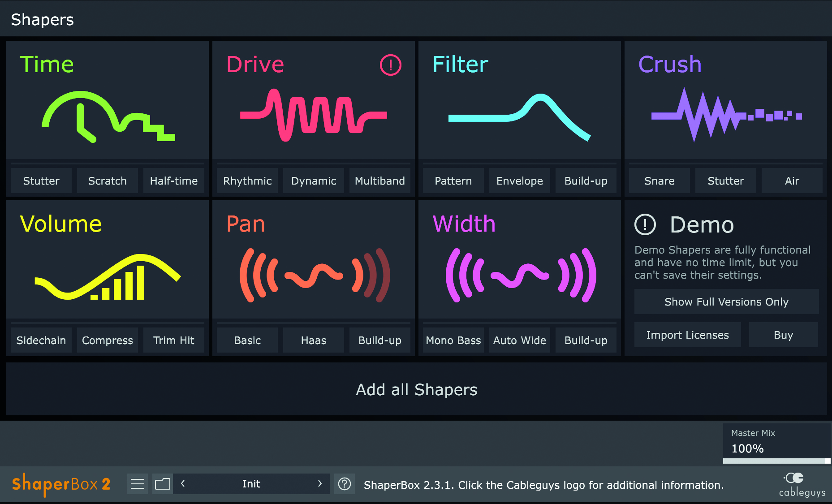Click the Master Mix 100% value
The height and width of the screenshot is (504, 832).
point(747,448)
